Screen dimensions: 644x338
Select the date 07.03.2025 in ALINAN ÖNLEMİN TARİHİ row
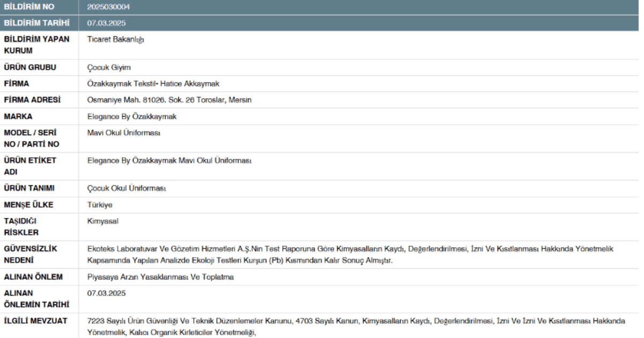pos(106,293)
